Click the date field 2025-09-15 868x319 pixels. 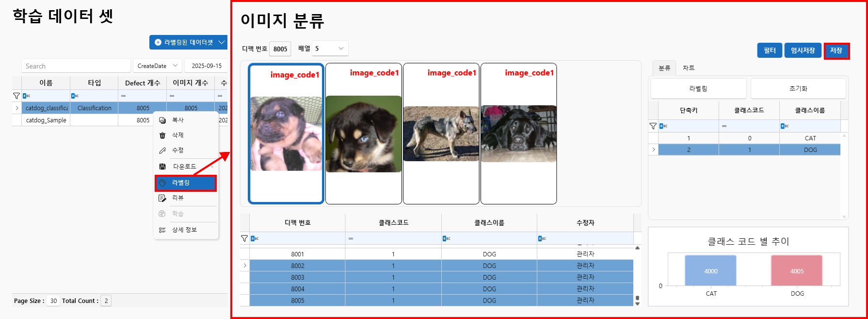(207, 66)
